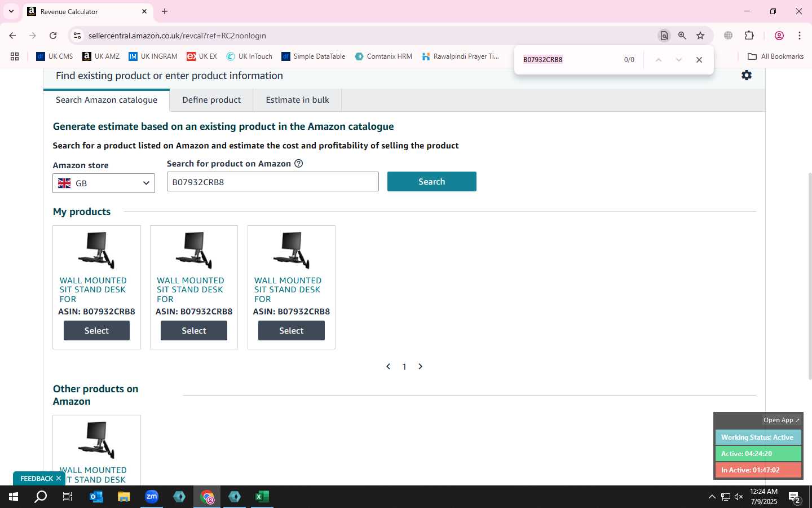The image size is (812, 508).
Task: Select the third My products card
Action: pos(292,331)
